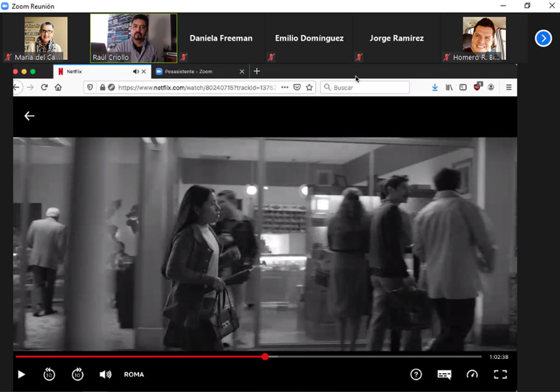The width and height of the screenshot is (560, 392).
Task: Select the Emilio Domínguez participant tile
Action: click(309, 38)
